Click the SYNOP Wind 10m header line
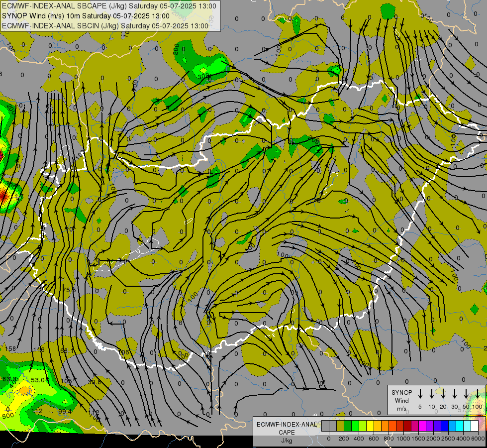487x448 pixels. tap(86, 16)
